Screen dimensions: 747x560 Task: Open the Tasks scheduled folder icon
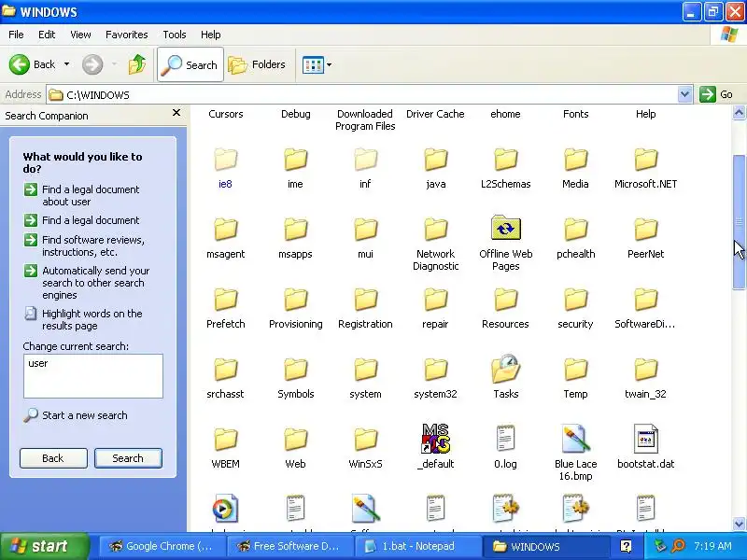pyautogui.click(x=505, y=368)
